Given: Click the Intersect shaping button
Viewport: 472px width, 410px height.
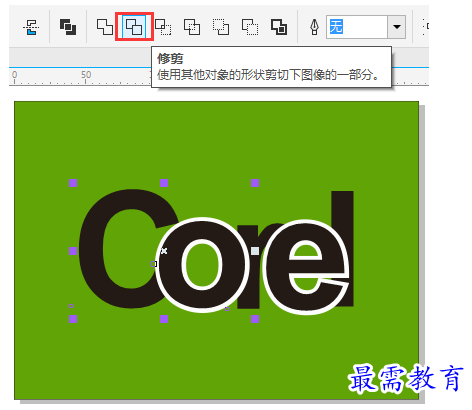Looking at the screenshot, I should (x=163, y=27).
